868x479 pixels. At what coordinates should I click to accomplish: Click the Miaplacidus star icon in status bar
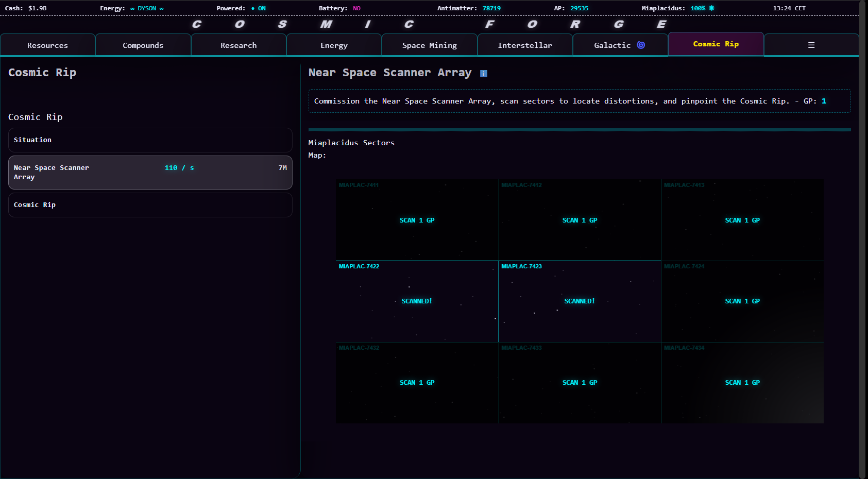(711, 8)
